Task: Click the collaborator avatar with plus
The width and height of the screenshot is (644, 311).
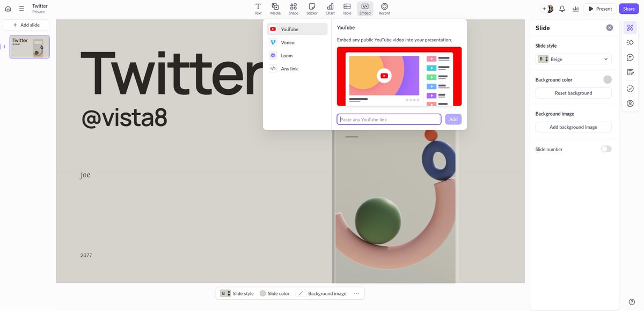Action: pos(547,9)
